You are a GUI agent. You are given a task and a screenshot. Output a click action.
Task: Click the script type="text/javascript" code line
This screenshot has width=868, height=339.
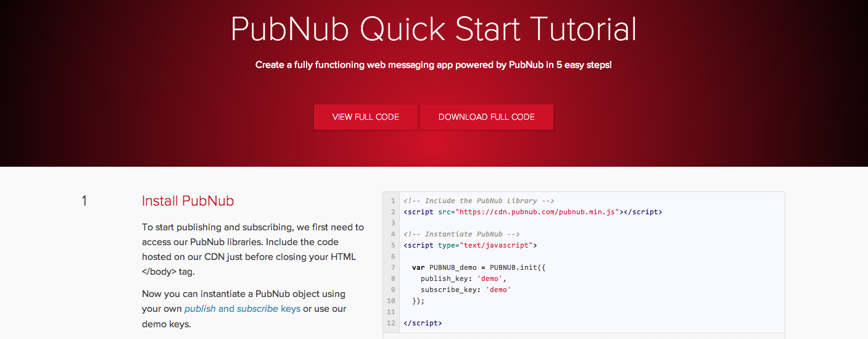pos(470,245)
